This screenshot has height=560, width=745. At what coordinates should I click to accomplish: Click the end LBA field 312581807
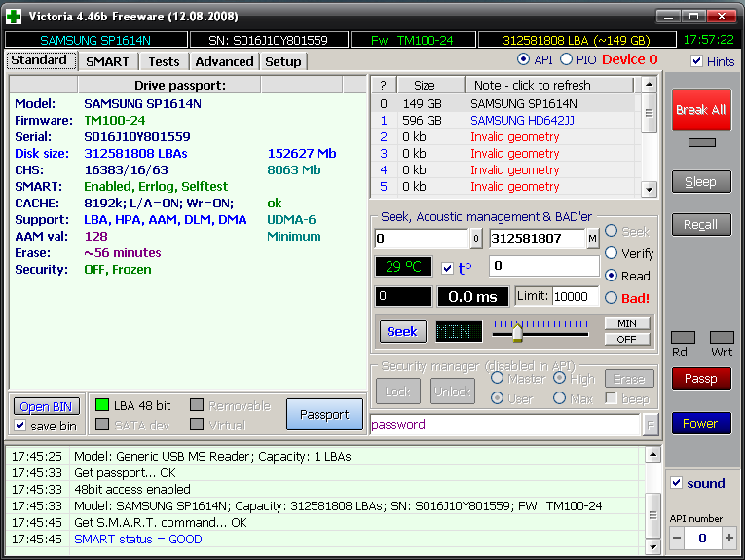pos(538,239)
